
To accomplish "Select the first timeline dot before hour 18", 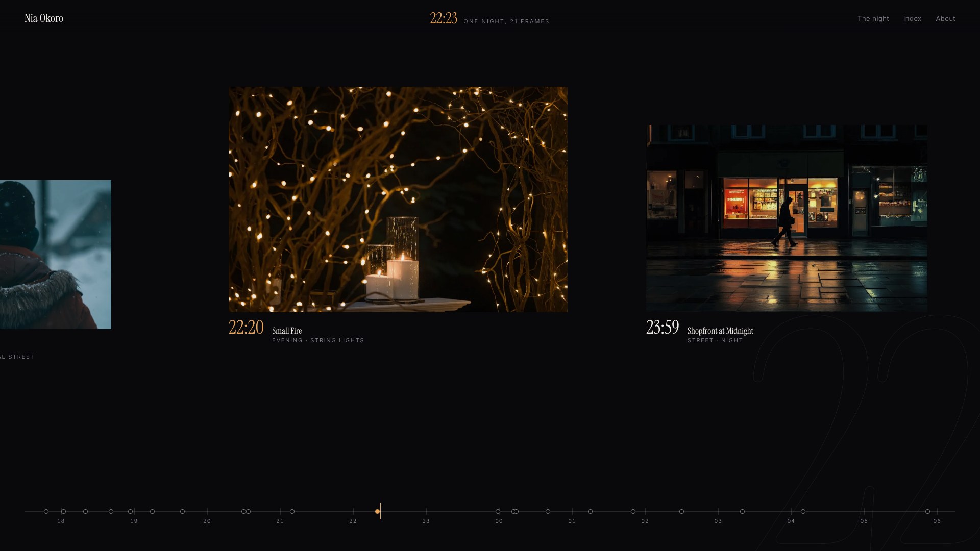I will point(46,511).
